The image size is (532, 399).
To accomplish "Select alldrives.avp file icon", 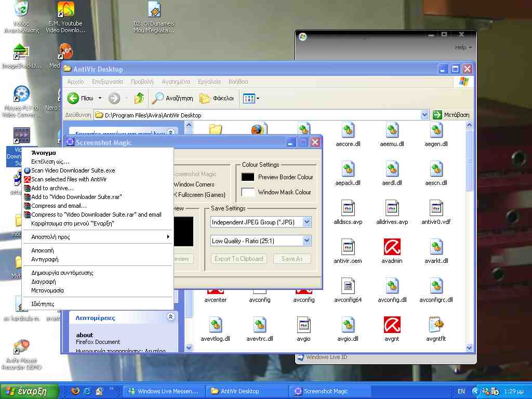I will pyautogui.click(x=392, y=208).
